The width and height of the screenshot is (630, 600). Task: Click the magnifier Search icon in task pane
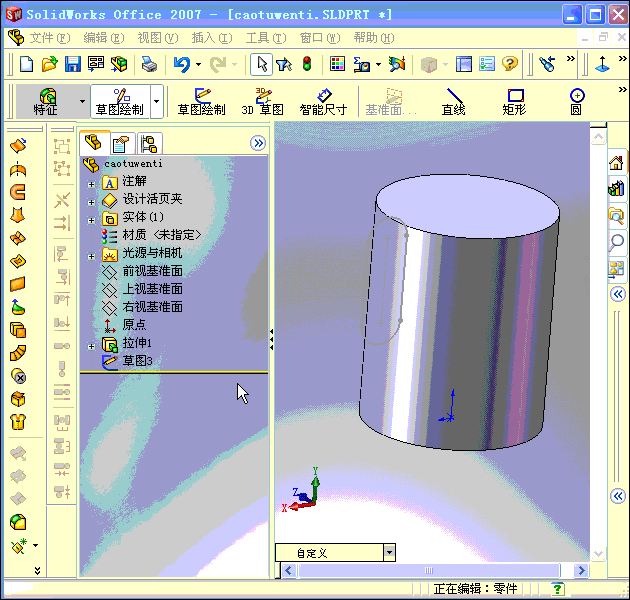point(616,242)
